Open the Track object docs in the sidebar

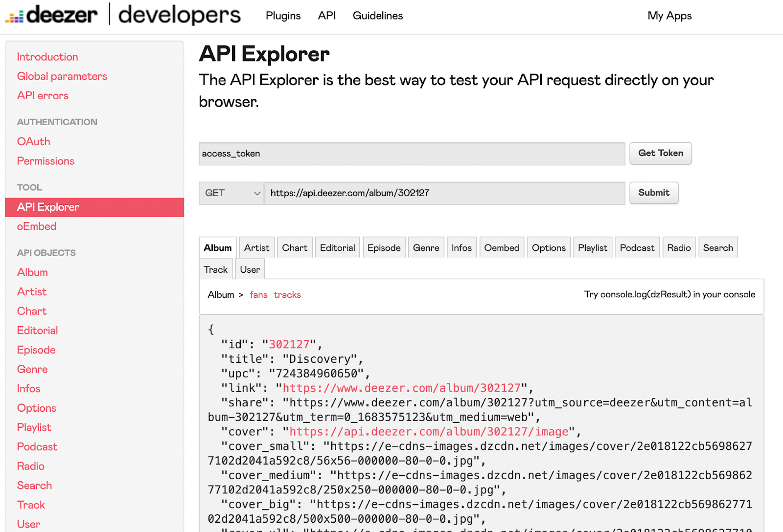click(31, 505)
